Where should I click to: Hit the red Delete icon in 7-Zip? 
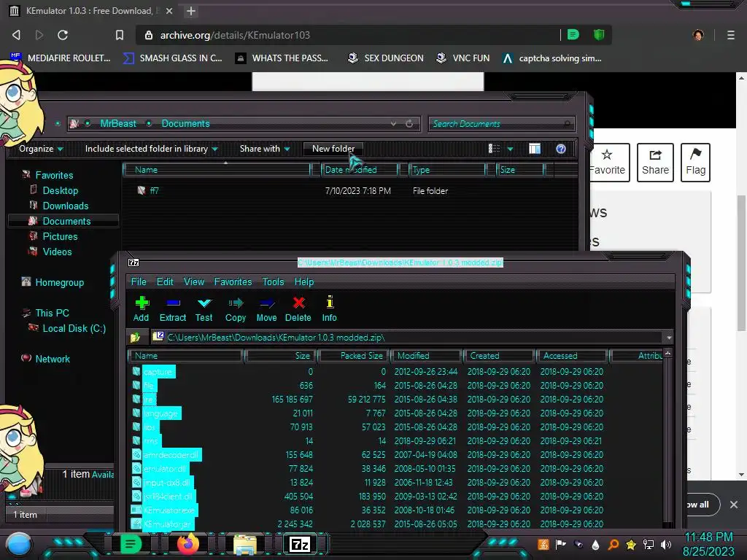tap(298, 309)
